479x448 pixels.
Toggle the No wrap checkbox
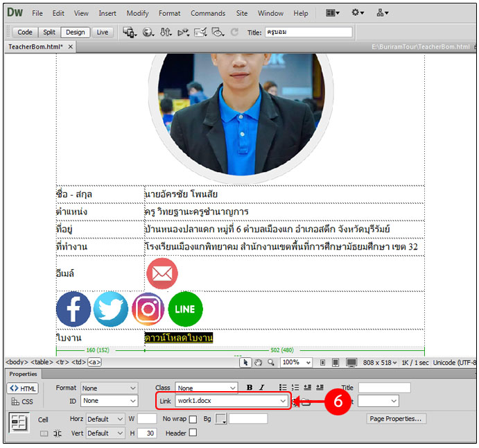tap(193, 419)
